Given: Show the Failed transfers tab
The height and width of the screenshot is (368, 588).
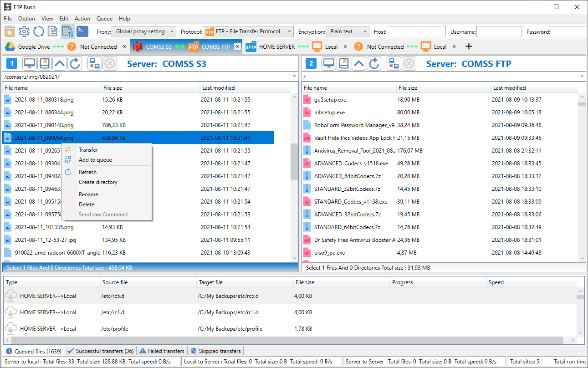Looking at the screenshot, I should (x=162, y=351).
